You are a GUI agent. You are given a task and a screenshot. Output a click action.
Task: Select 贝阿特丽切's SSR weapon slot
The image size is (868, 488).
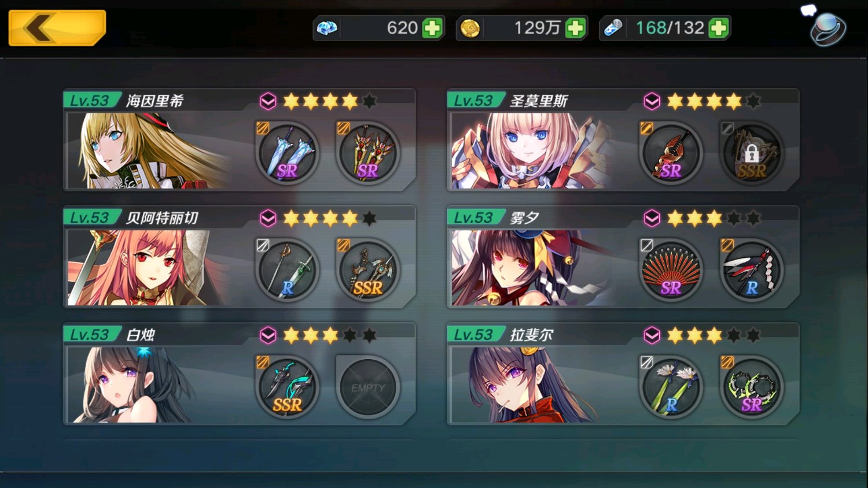368,271
